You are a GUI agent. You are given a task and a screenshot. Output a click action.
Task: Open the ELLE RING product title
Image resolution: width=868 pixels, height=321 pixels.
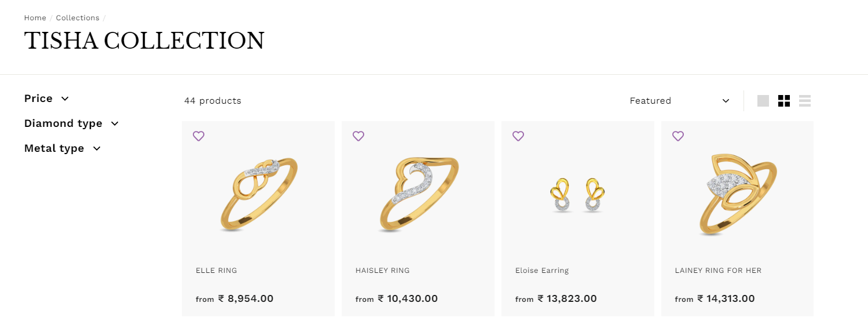[x=217, y=271]
